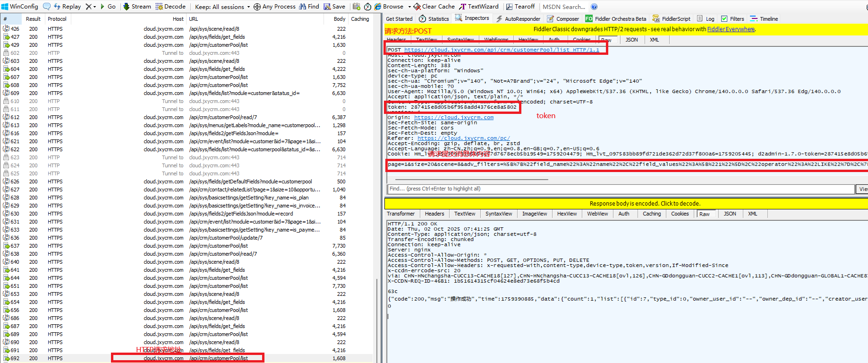Screen dimensions: 868x363
Task: Click the Referer cloud.jxycrm.com/pc/ link
Action: (464, 138)
